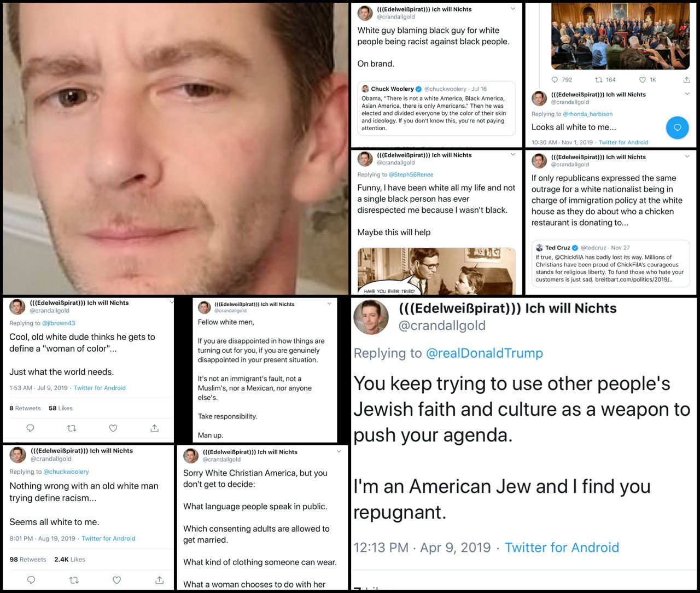Like the 'woman of color' tweet
The height and width of the screenshot is (593, 700).
(x=113, y=428)
